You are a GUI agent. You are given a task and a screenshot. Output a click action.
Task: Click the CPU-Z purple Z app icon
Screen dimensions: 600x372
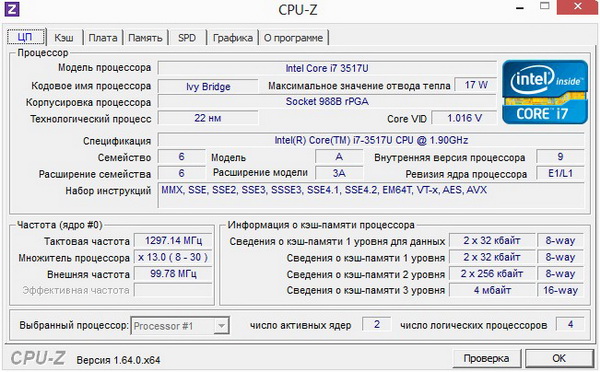(x=11, y=9)
